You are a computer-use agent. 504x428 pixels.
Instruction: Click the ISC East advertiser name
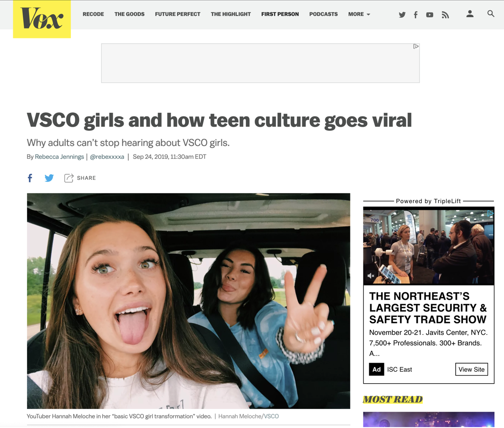[399, 370]
